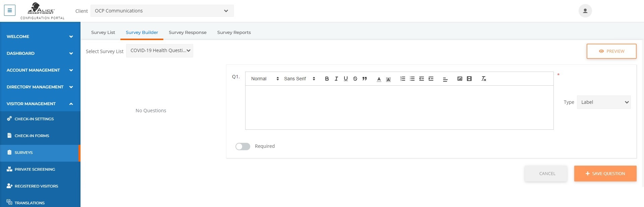Open the Survey Reports tab

point(234,33)
